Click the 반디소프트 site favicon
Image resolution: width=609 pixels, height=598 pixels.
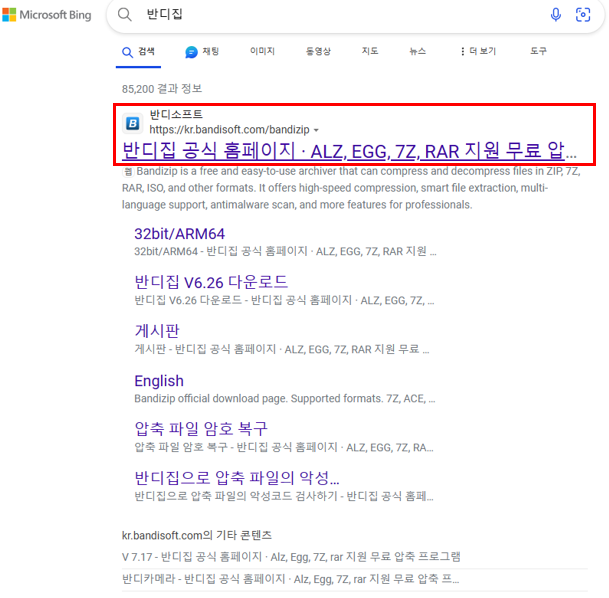132,123
